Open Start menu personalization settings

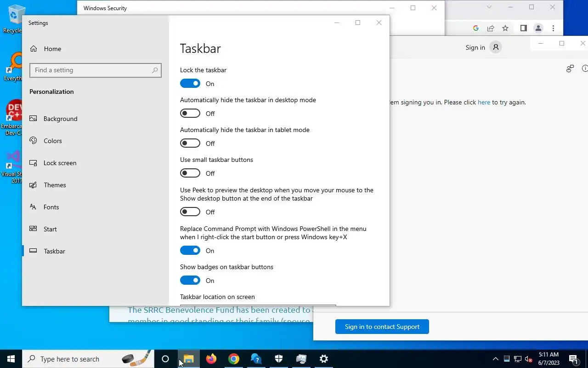tap(96, 229)
